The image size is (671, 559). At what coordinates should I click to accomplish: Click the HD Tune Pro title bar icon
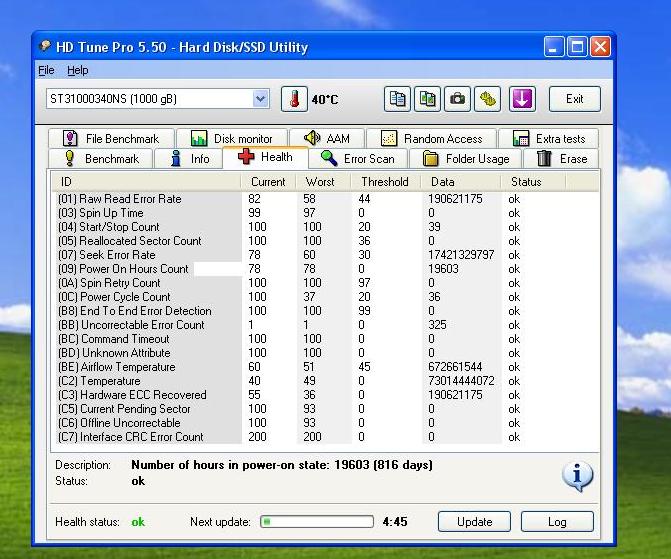point(45,46)
